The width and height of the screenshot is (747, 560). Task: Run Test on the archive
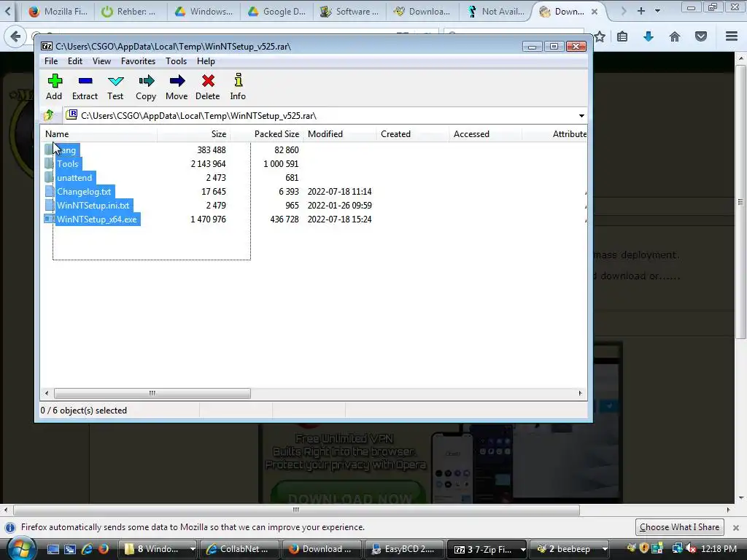[115, 86]
